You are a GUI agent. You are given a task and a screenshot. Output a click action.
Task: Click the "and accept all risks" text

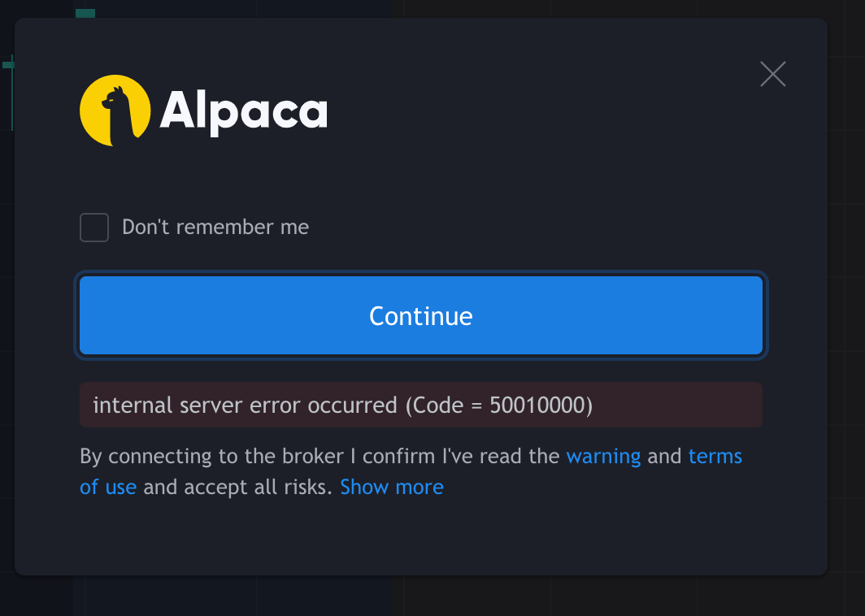pos(237,487)
